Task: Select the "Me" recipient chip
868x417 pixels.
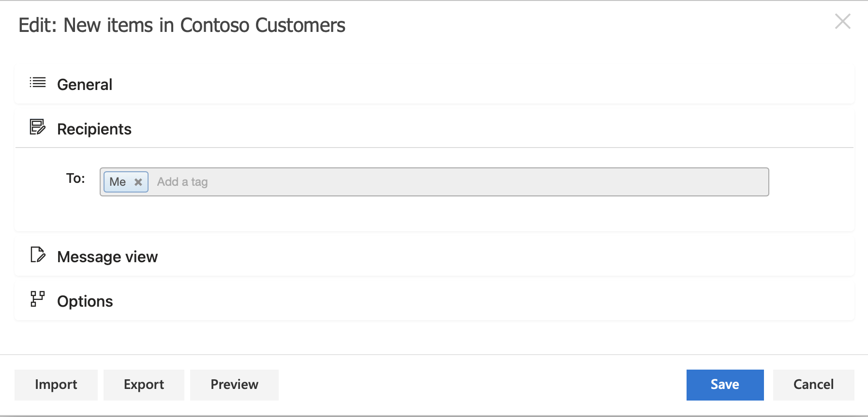Action: (x=118, y=182)
